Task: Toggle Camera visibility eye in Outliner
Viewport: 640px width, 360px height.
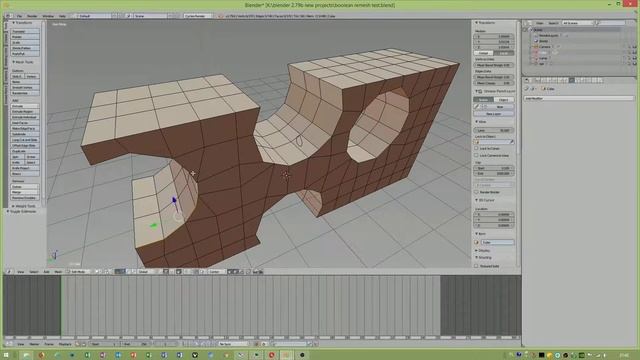Action: pos(624,47)
